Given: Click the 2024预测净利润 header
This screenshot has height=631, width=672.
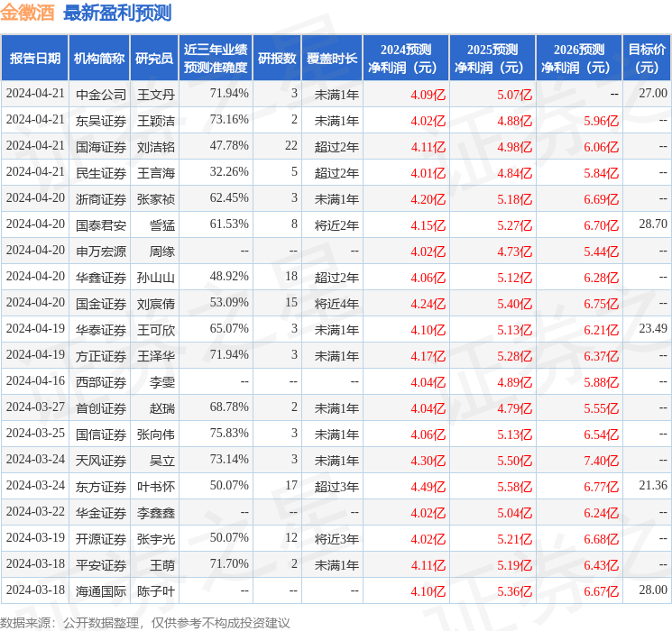Looking at the screenshot, I should pos(406,59).
